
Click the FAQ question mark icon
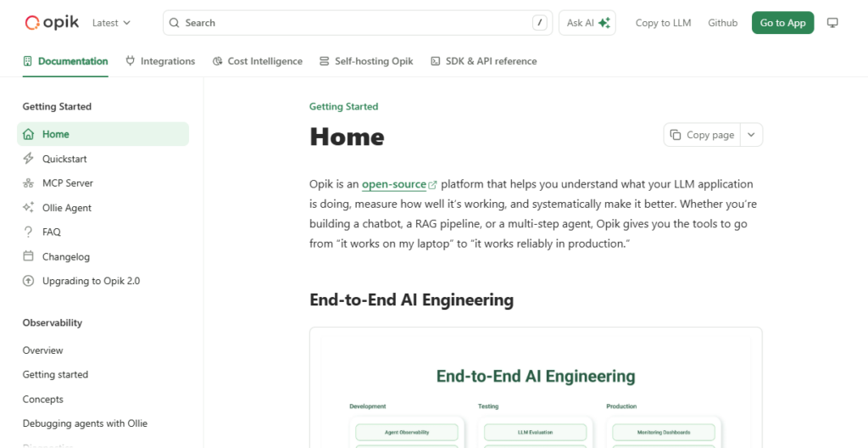28,232
